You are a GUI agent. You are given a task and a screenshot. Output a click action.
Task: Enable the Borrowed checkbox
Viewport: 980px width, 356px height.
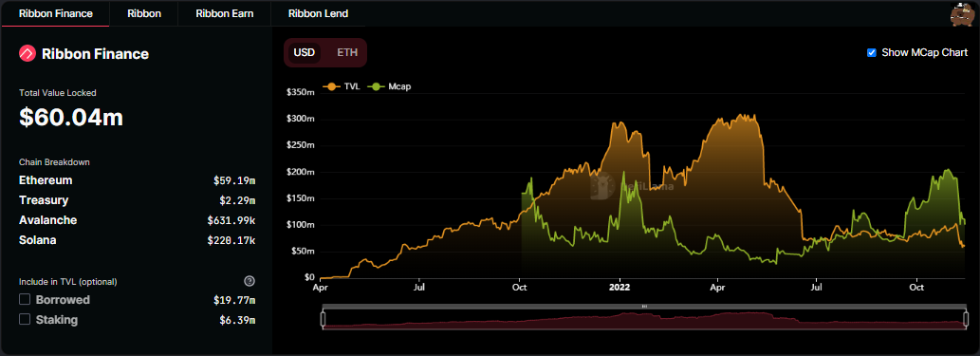click(x=25, y=299)
